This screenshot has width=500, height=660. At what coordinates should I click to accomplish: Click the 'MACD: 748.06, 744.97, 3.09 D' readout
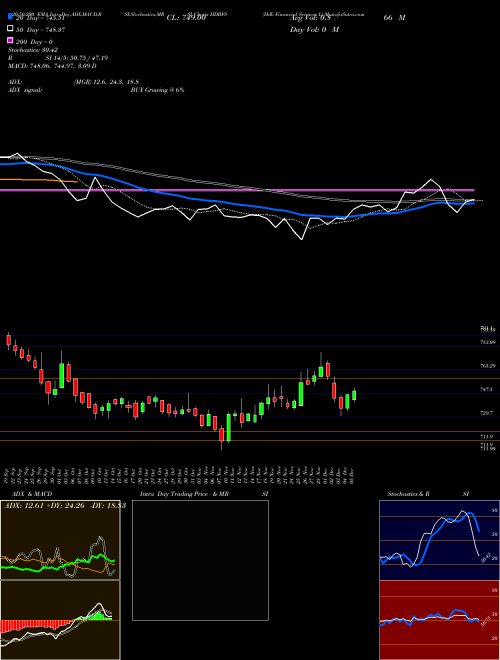(52, 66)
